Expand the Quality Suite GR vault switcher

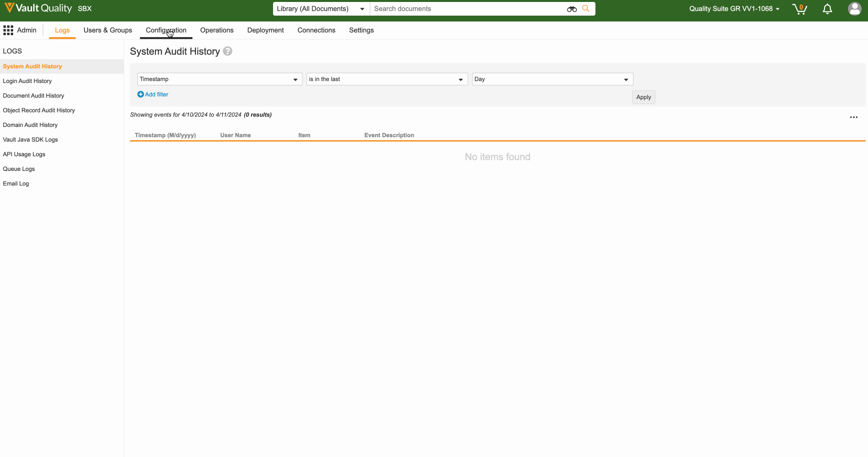click(x=734, y=9)
